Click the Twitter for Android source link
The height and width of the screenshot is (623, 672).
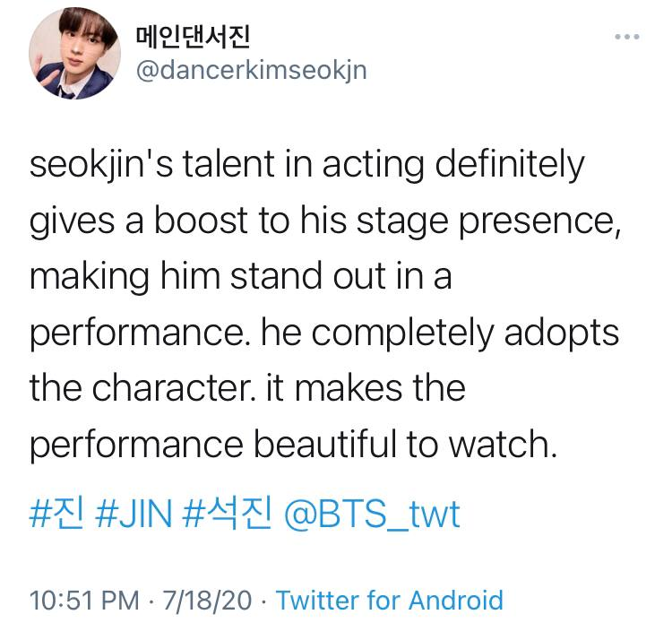point(389,600)
